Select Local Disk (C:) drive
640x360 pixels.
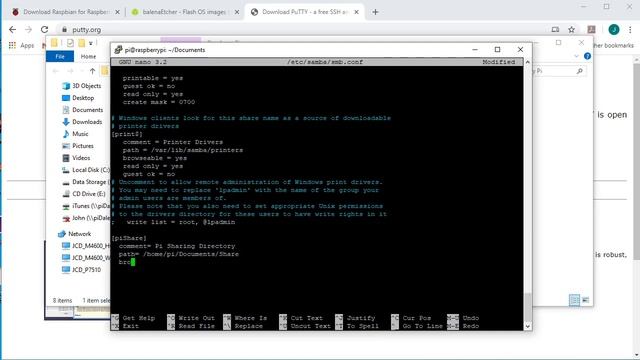[x=86, y=170]
